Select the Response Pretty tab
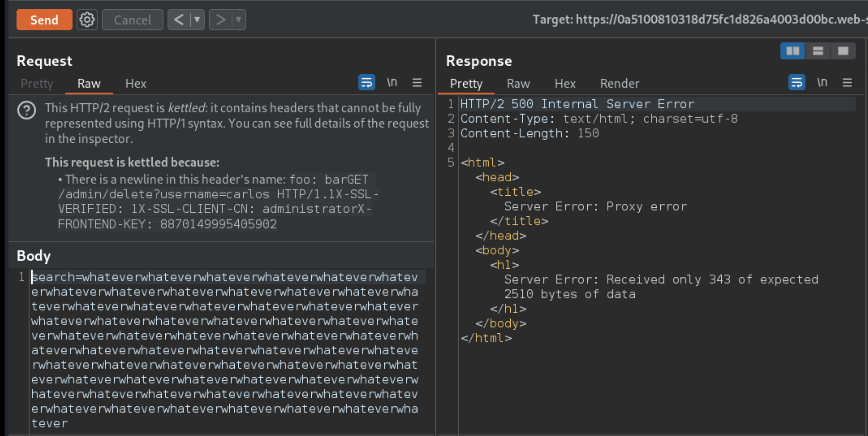 point(466,84)
